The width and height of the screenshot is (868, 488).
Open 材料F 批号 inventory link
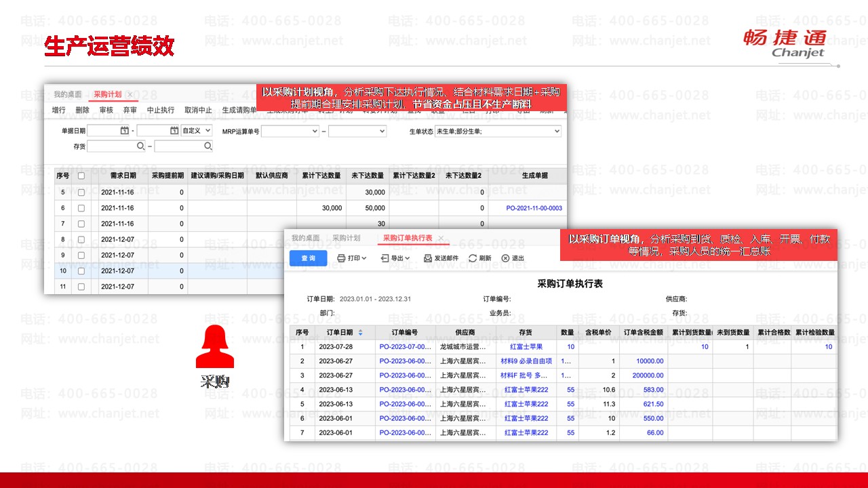pyautogui.click(x=524, y=375)
